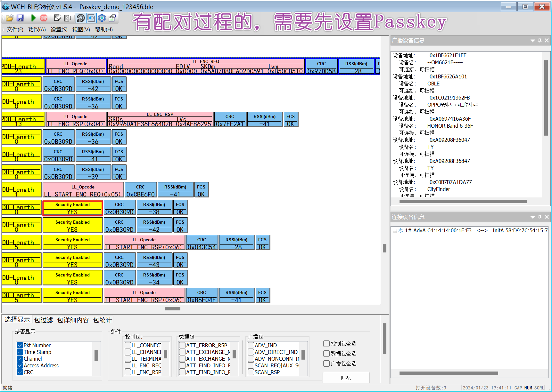The height and width of the screenshot is (392, 552).
Task: Click the broadcast device list vertical scrollbar
Action: coord(546,98)
